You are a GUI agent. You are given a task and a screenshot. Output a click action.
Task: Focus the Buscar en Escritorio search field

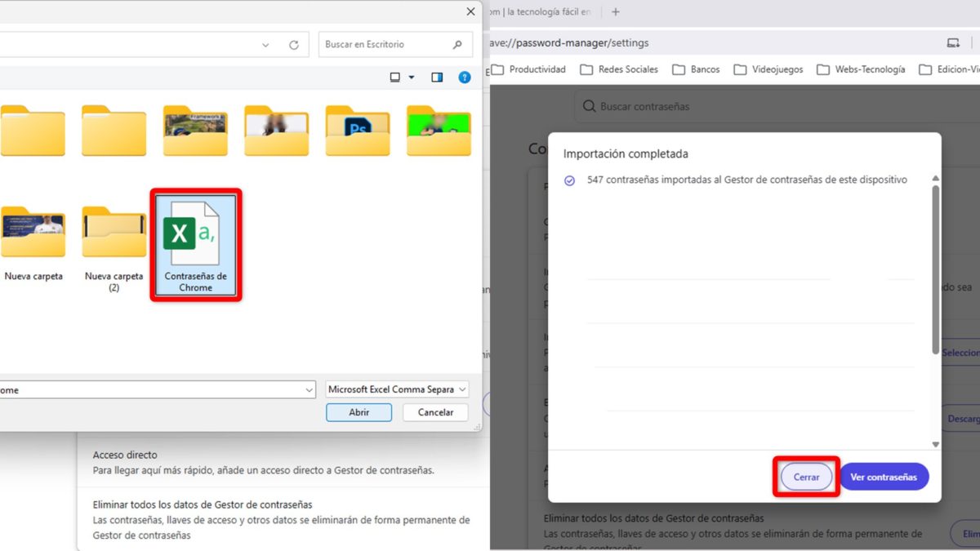395,45
